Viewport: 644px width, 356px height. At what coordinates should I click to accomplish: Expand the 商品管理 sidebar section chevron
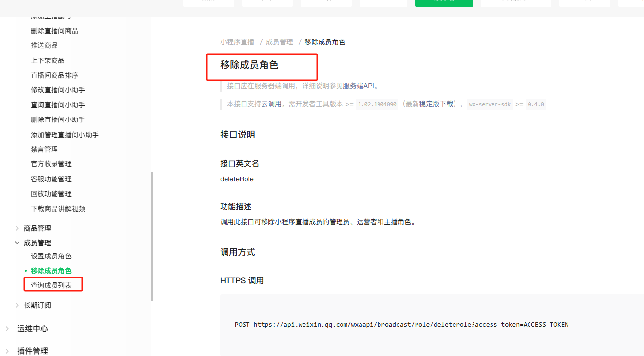(x=17, y=228)
